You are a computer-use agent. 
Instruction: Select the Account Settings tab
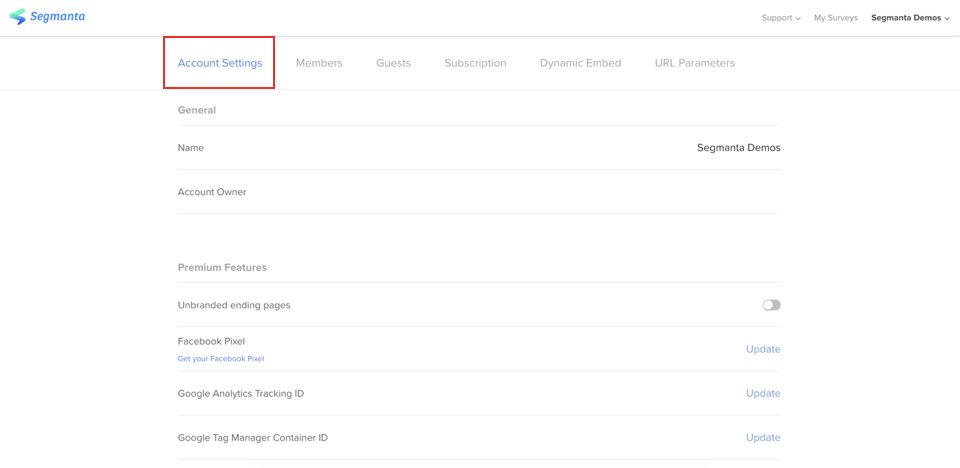pyautogui.click(x=220, y=63)
